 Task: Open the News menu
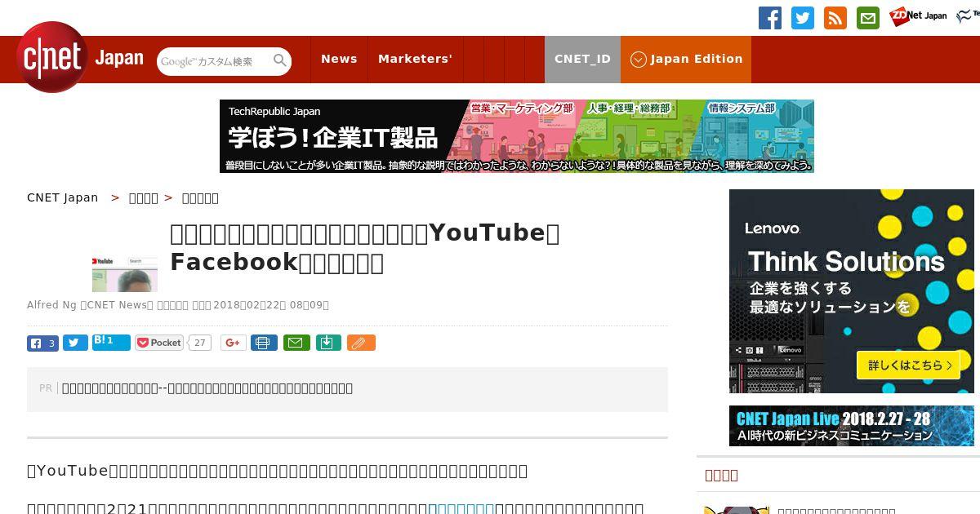[339, 59]
